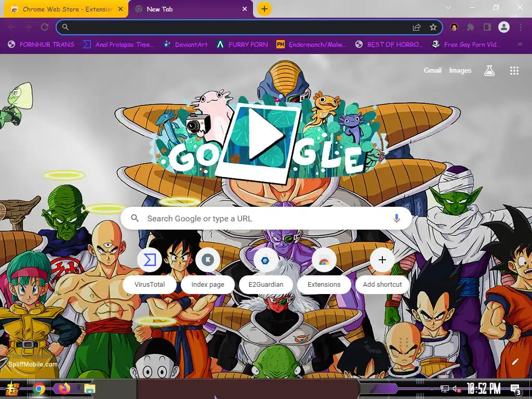Open the Chrome three-dot menu
532x399 pixels.
521,27
